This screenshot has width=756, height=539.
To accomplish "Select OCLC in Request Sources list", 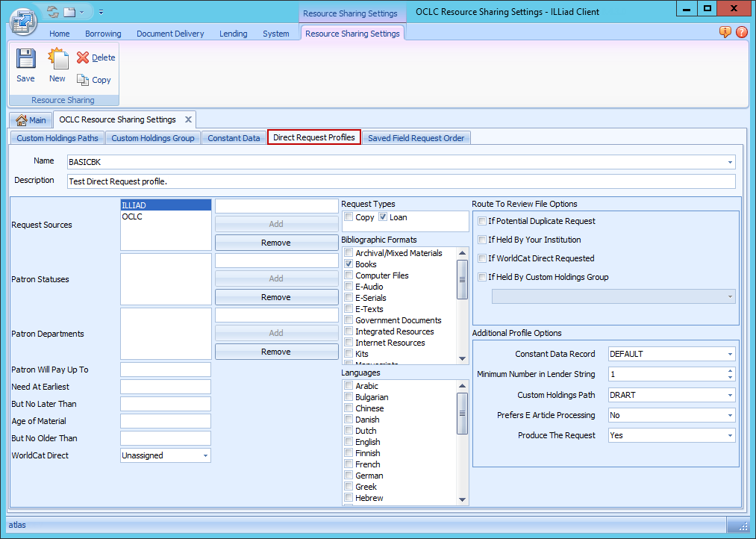I will coord(166,216).
